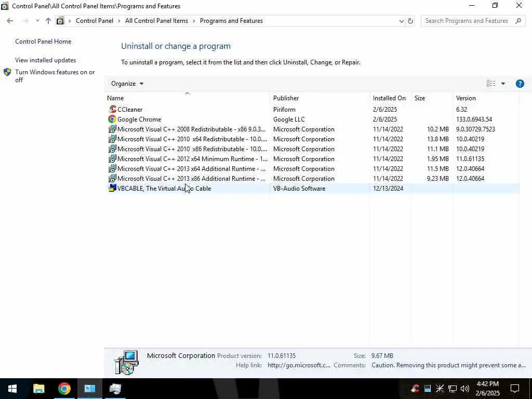Open Turn Windows features on or off
Screen dimensions: 532x399
(55, 76)
